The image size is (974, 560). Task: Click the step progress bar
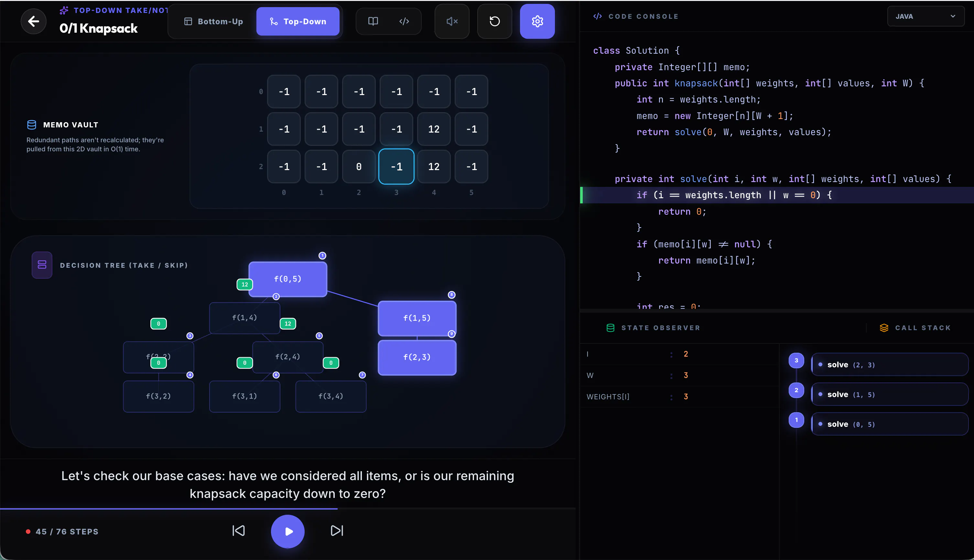tap(288, 509)
